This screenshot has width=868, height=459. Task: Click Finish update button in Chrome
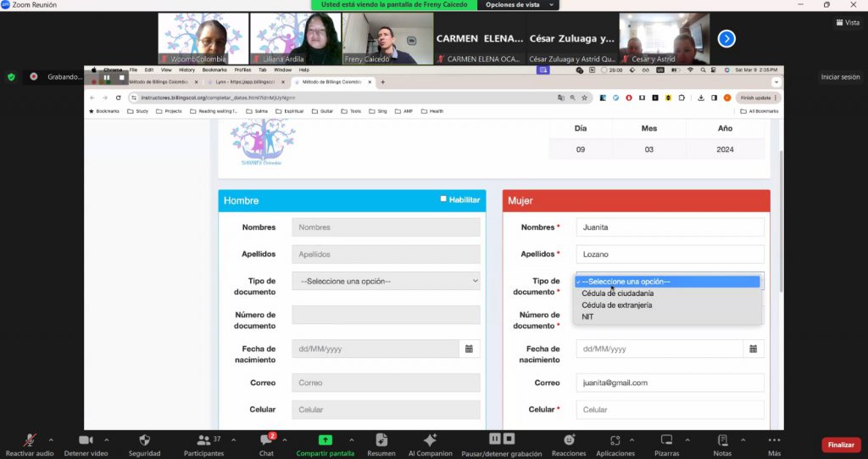click(x=758, y=98)
